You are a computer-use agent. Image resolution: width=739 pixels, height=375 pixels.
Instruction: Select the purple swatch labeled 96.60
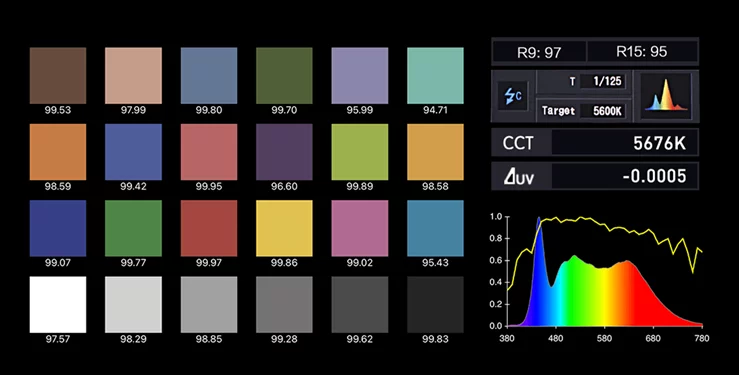(x=284, y=152)
